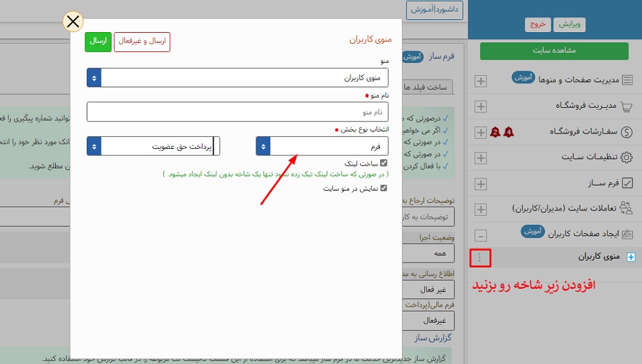Expand the مدیریت صفحات و منوها section
642x364 pixels.
coord(480,81)
